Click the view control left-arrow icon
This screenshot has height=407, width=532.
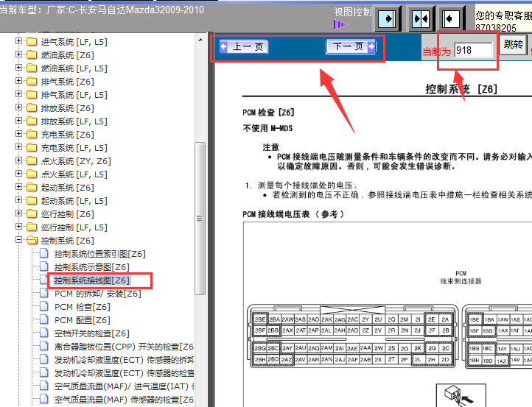pyautogui.click(x=451, y=18)
